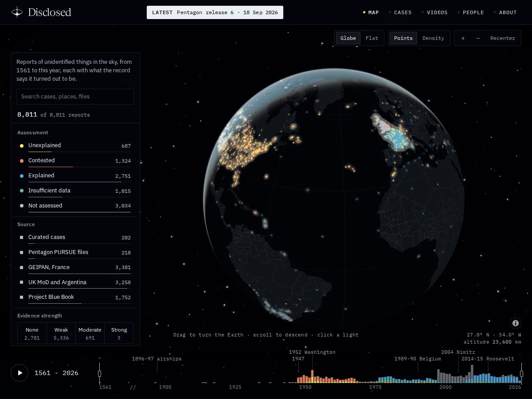Open the info icon on the map
532x399 pixels.
coord(515,323)
